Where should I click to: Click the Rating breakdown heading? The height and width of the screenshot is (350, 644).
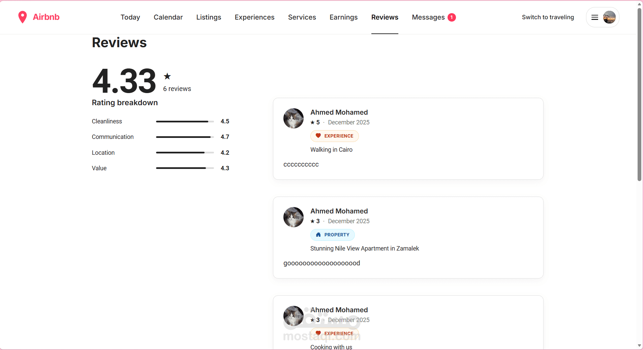tap(125, 103)
